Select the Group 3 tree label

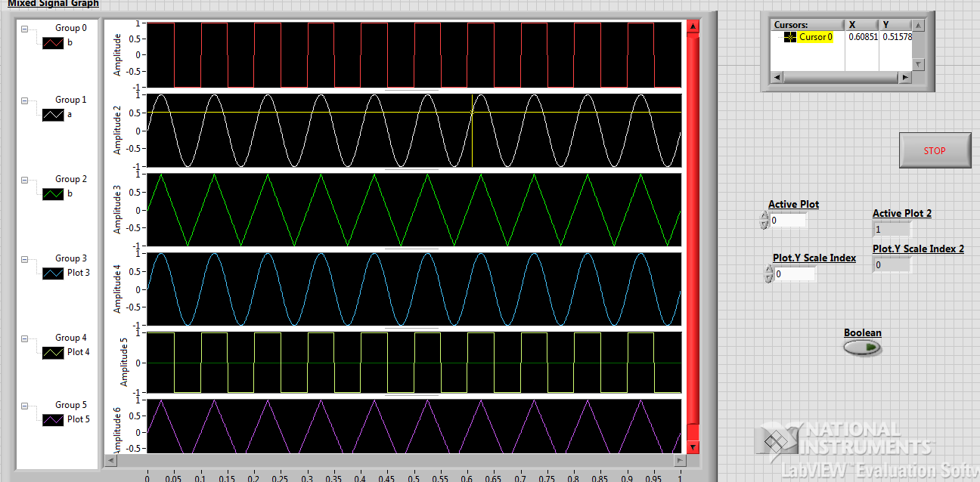pyautogui.click(x=71, y=258)
